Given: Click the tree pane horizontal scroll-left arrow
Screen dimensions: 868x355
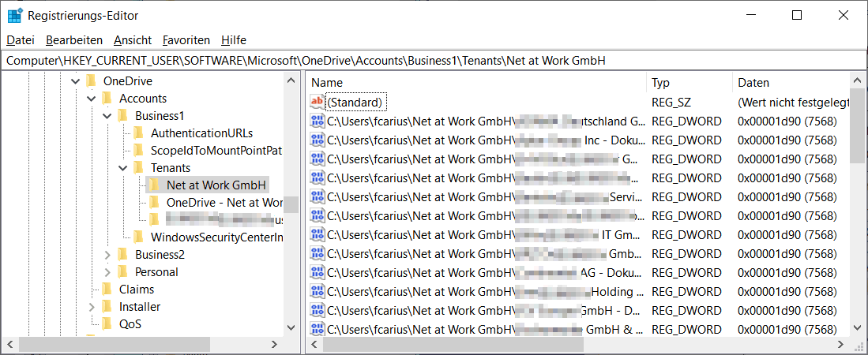Looking at the screenshot, I should [12, 345].
